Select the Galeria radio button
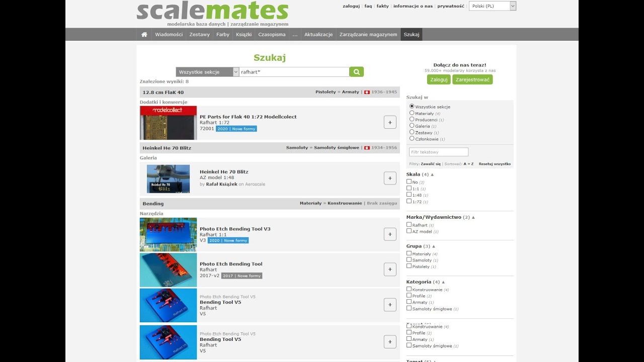This screenshot has height=362, width=644. click(x=412, y=126)
